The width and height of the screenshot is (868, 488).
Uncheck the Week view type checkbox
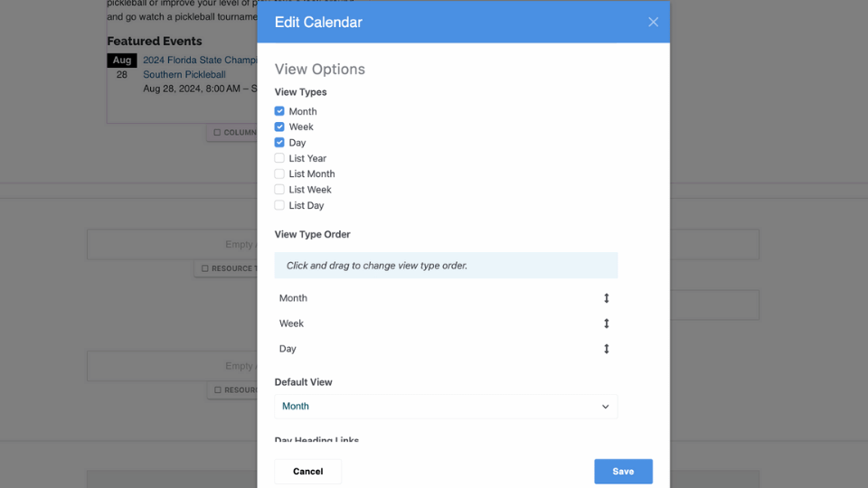pyautogui.click(x=279, y=127)
